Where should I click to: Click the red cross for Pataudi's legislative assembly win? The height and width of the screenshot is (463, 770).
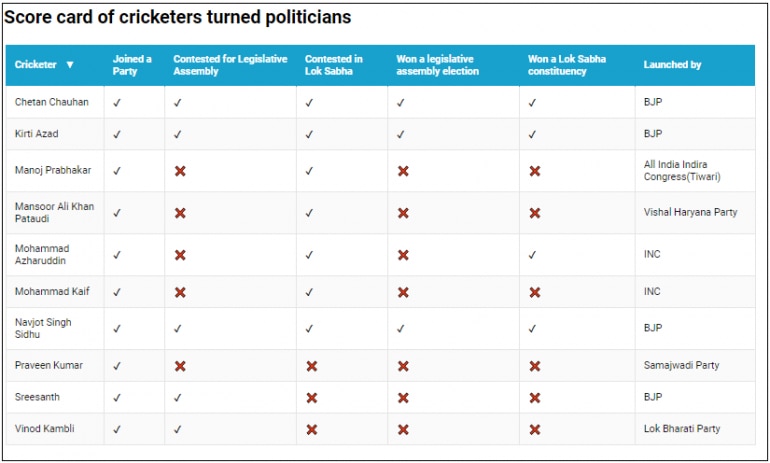pyautogui.click(x=403, y=213)
